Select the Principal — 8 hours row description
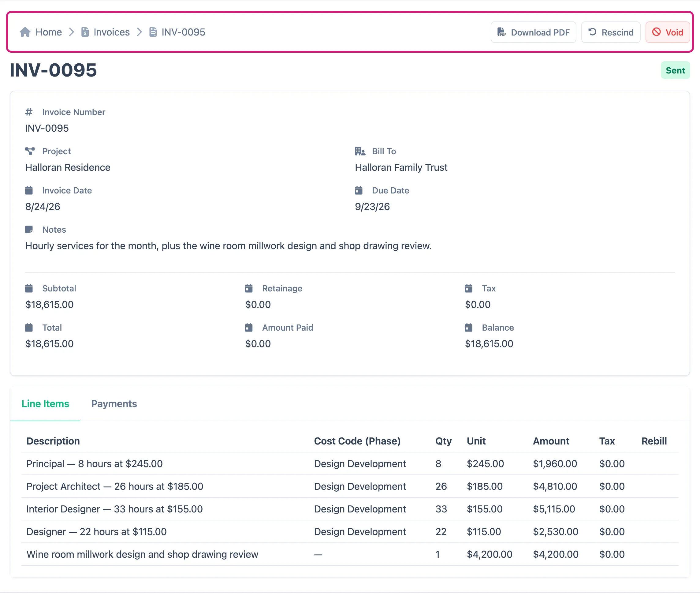 click(x=95, y=464)
